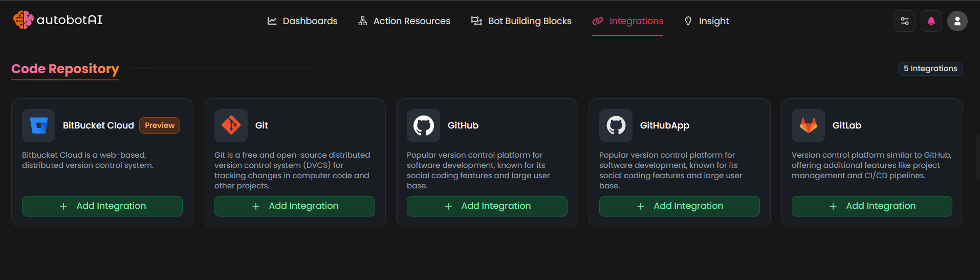Click the Action Resources hierarchy icon
The height and width of the screenshot is (280, 980).
[363, 21]
